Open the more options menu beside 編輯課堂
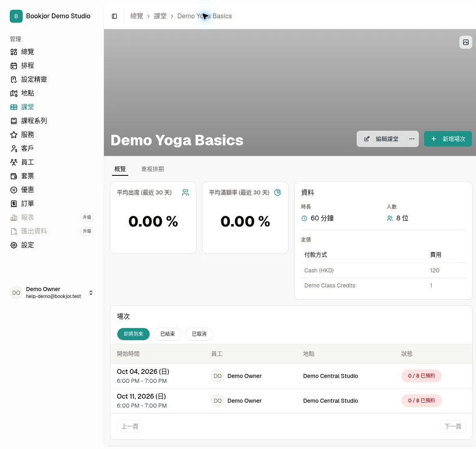The height and width of the screenshot is (449, 476). tap(411, 139)
